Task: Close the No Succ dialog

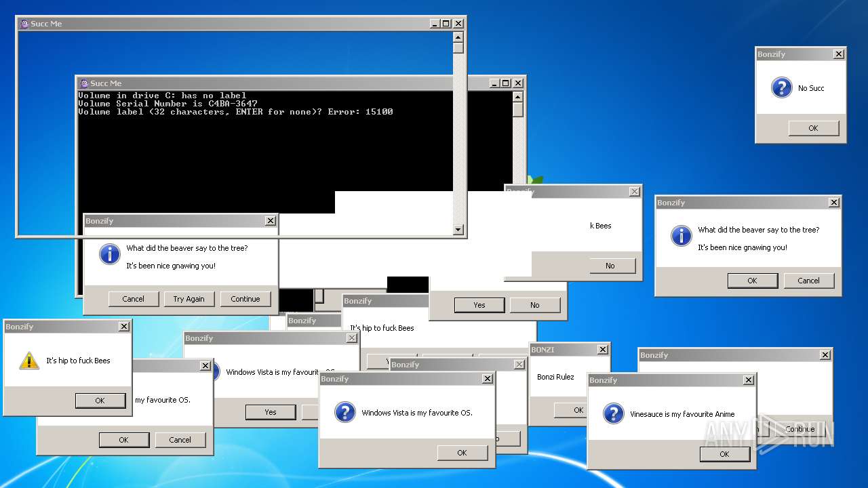Action: tap(839, 54)
